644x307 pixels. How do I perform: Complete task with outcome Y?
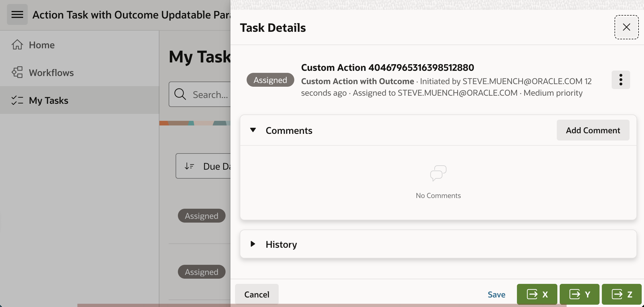point(580,294)
